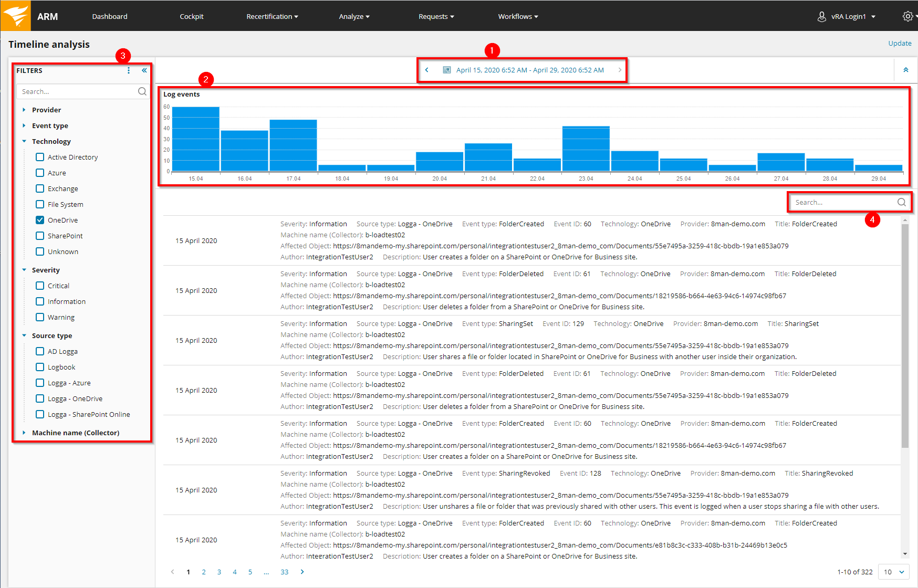Viewport: 918px width, 588px height.
Task: Open the Requests menu
Action: 436,16
